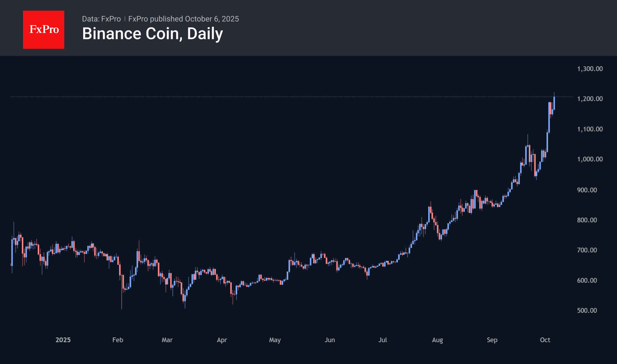This screenshot has width=617, height=364.
Task: Click "FxPro published October 6, 2025" text
Action: [183, 19]
